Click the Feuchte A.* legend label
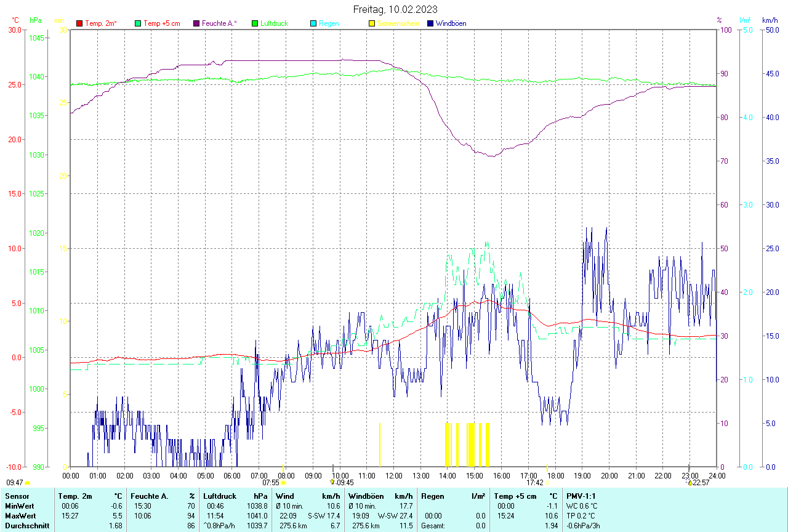This screenshot has height=532, width=788. coord(220,23)
